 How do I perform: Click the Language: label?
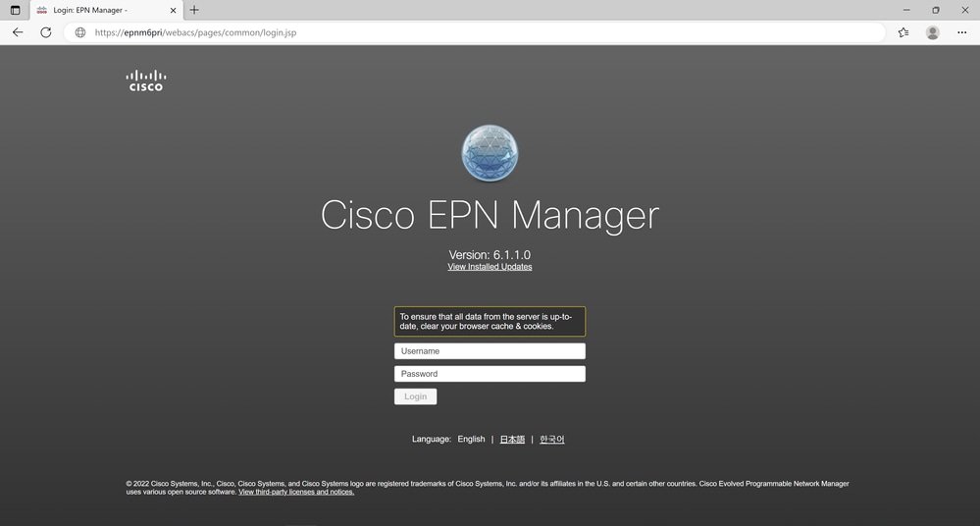(432, 439)
